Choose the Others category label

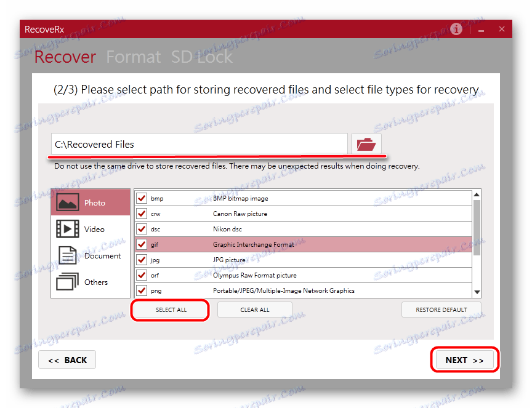pos(96,282)
